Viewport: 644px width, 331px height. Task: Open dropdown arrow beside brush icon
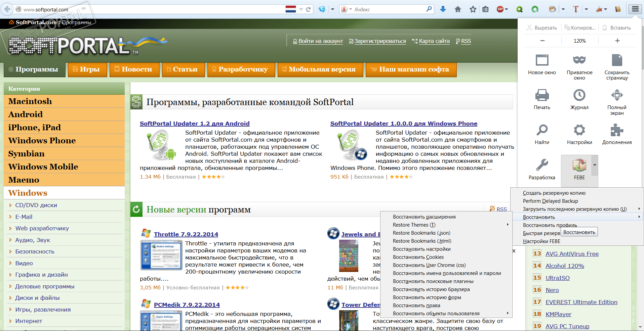(606, 9)
